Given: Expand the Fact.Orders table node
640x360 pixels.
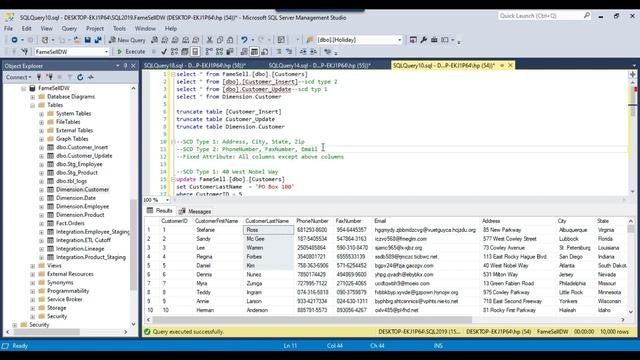Looking at the screenshot, I should (x=41, y=224).
